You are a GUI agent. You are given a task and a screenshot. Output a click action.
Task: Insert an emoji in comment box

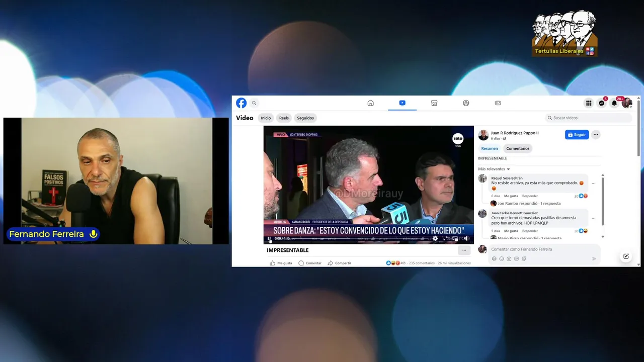pos(502,259)
